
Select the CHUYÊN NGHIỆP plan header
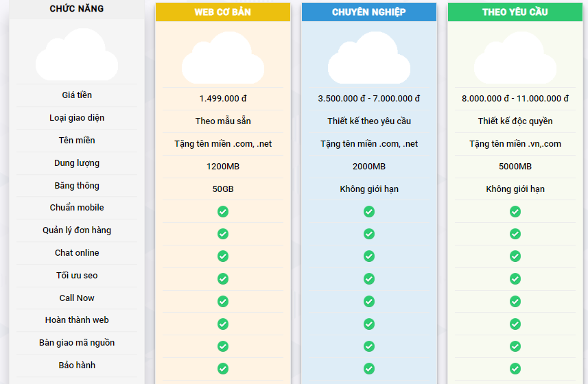pos(369,12)
